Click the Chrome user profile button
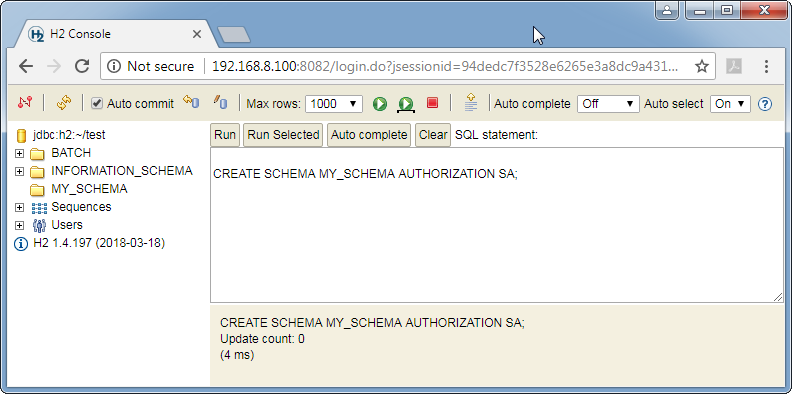The width and height of the screenshot is (792, 394). [x=667, y=10]
